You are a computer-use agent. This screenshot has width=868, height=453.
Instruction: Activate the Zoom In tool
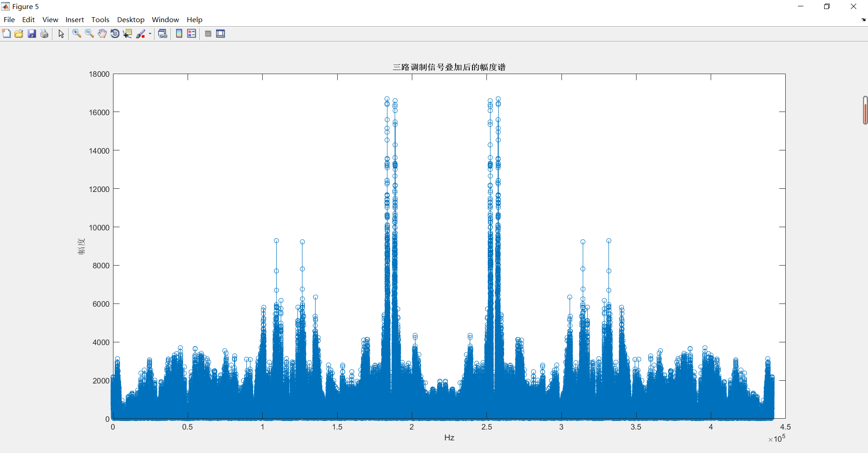77,34
